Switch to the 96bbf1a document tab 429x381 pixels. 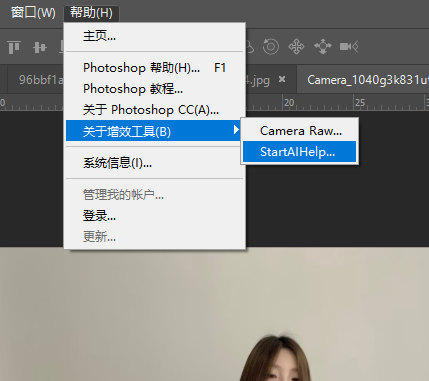coord(36,80)
